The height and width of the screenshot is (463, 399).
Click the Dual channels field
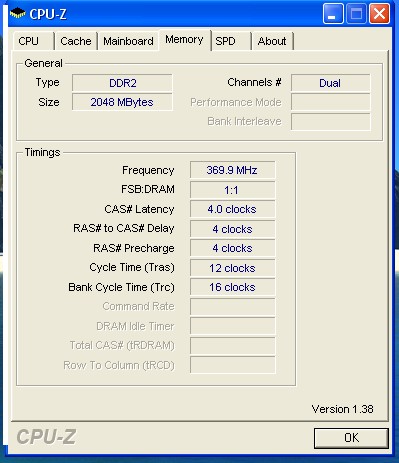pos(330,83)
